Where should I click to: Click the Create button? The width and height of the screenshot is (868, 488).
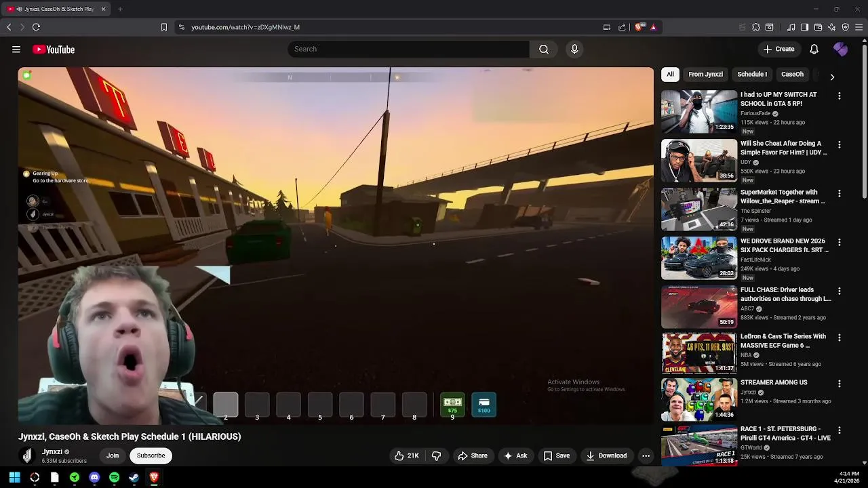pyautogui.click(x=778, y=49)
